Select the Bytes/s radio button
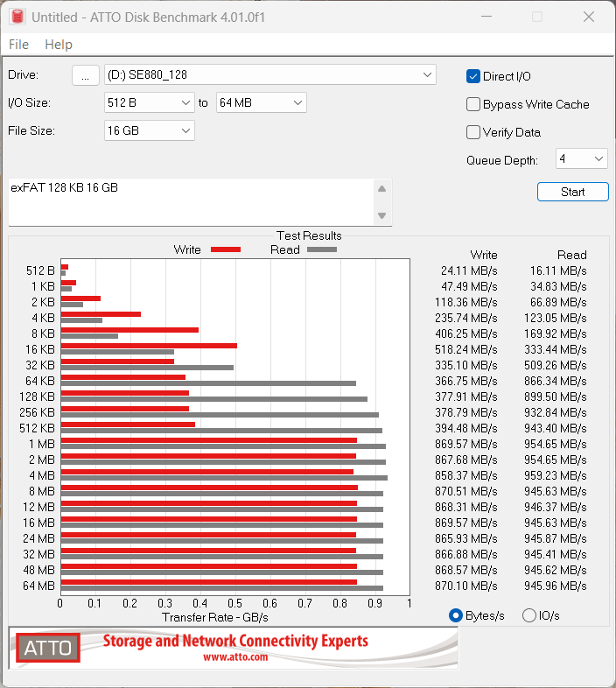 [456, 615]
